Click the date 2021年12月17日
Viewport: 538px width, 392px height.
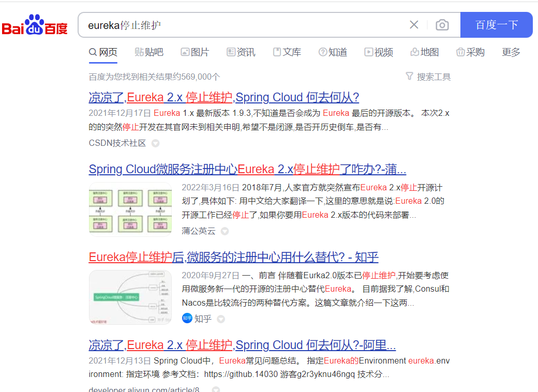119,113
